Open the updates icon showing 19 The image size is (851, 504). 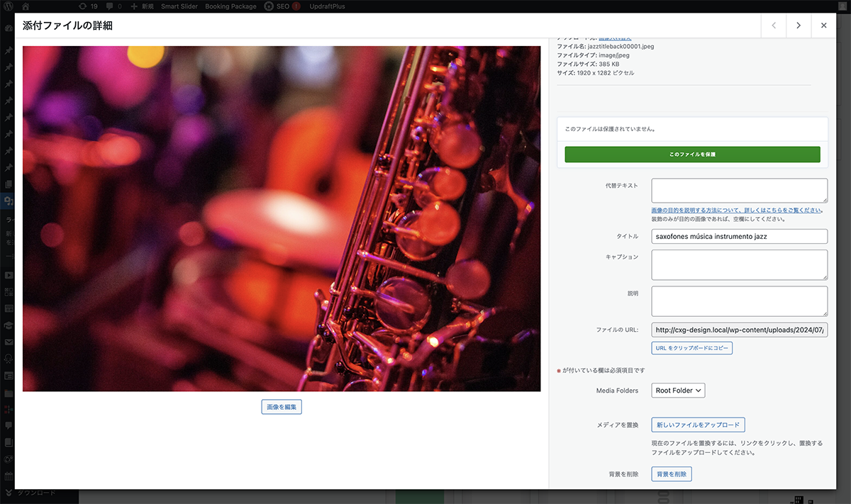click(x=89, y=6)
